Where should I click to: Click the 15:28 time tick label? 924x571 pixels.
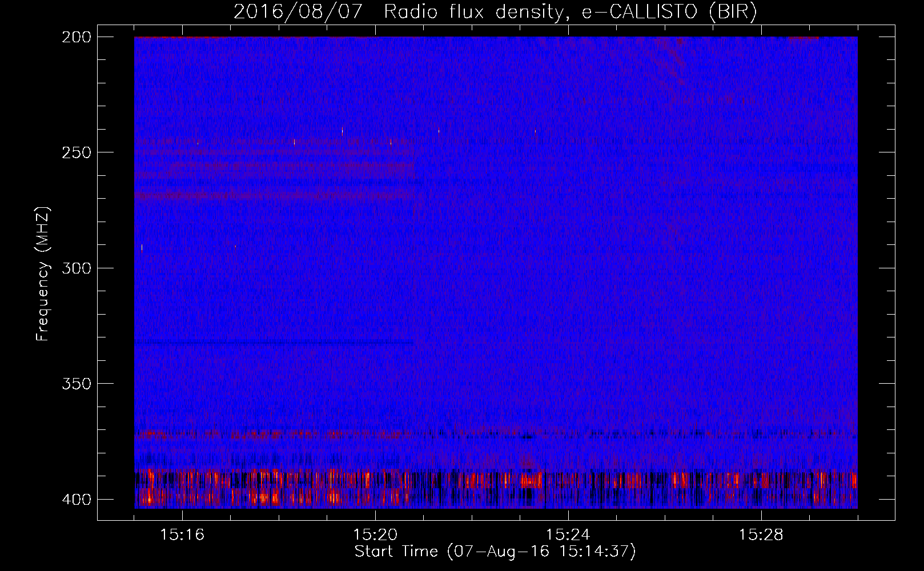point(761,535)
